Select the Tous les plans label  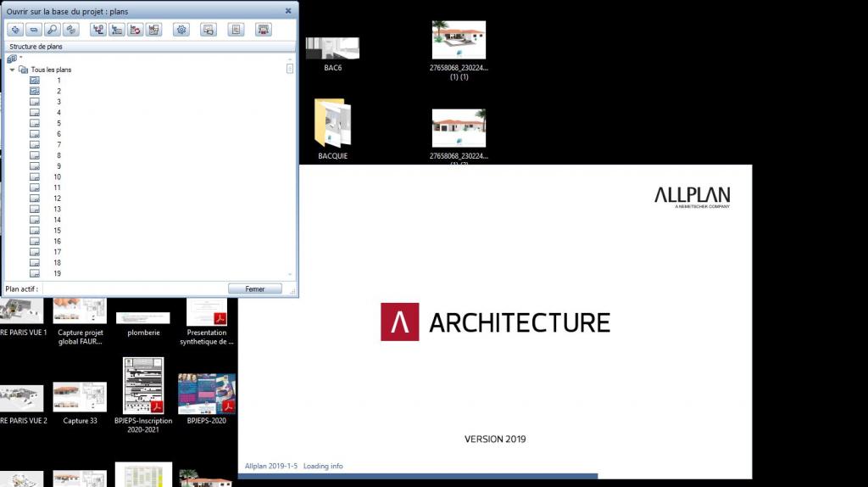[x=51, y=70]
